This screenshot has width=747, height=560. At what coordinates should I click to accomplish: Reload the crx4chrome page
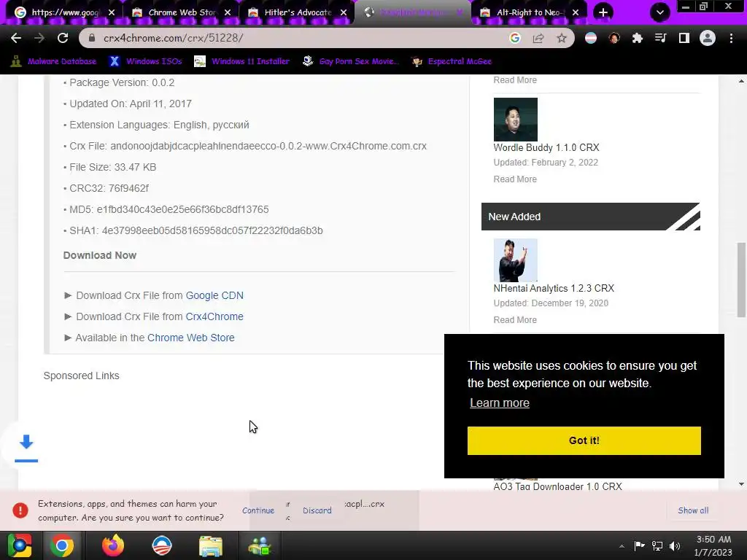point(63,38)
